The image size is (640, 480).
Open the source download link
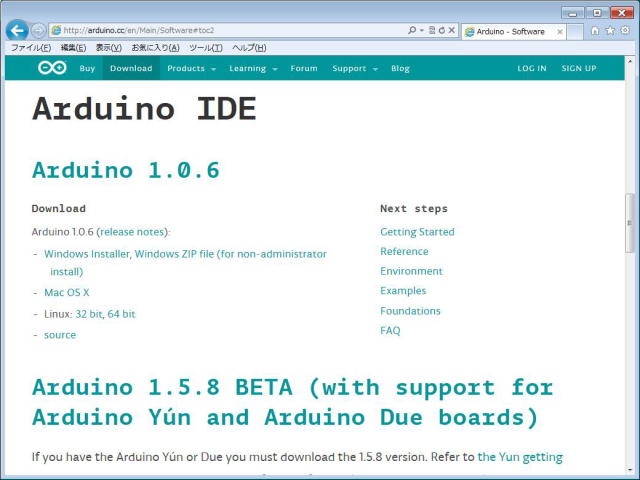[x=60, y=335]
